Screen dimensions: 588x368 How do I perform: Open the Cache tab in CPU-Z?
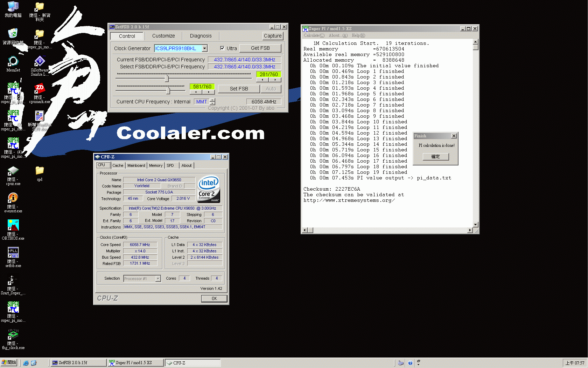(118, 165)
